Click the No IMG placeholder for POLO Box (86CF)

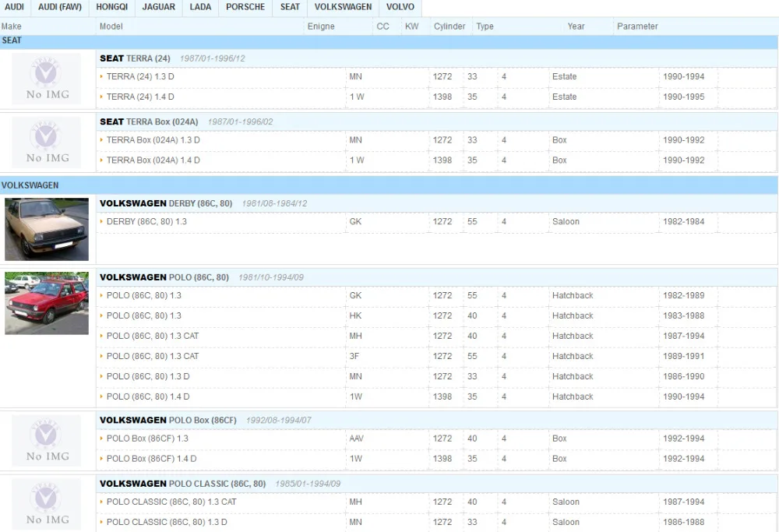[x=46, y=440]
